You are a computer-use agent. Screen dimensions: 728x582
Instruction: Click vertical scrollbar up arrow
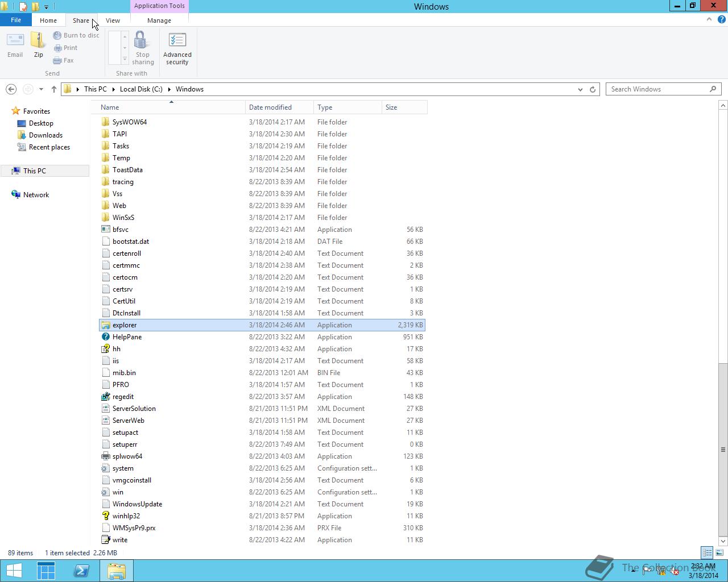pyautogui.click(x=723, y=106)
